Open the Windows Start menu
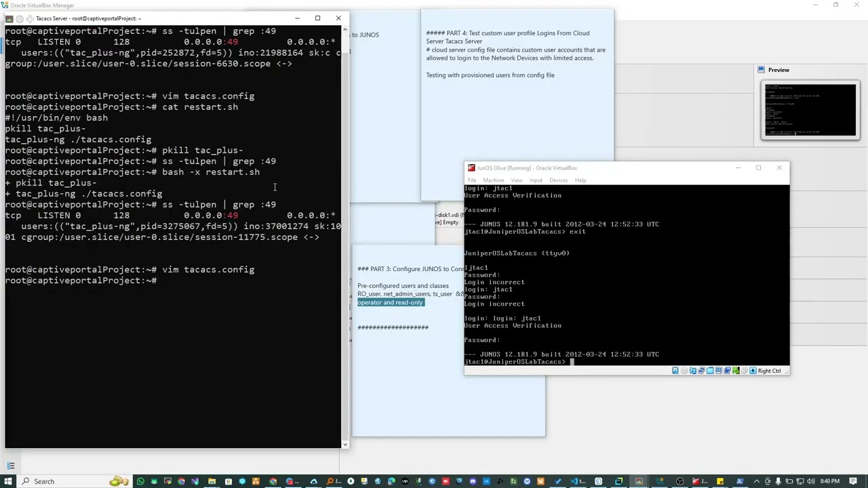The height and width of the screenshot is (488, 868). click(8, 481)
